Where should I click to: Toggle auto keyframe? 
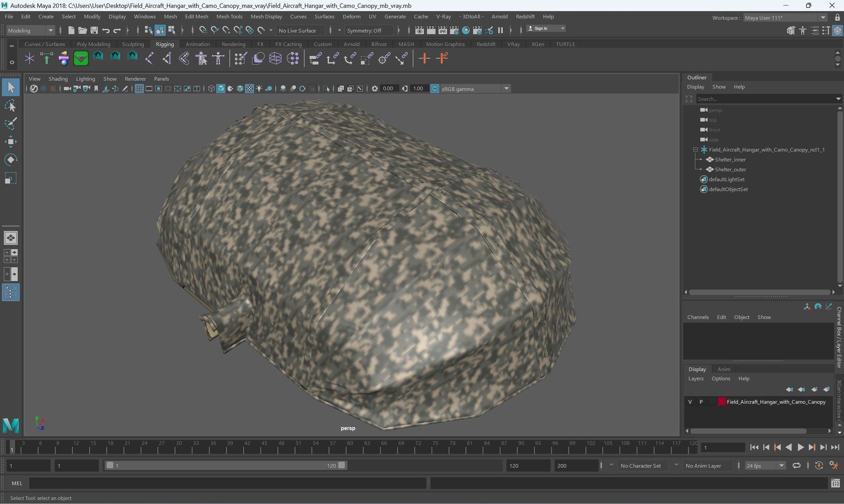819,465
